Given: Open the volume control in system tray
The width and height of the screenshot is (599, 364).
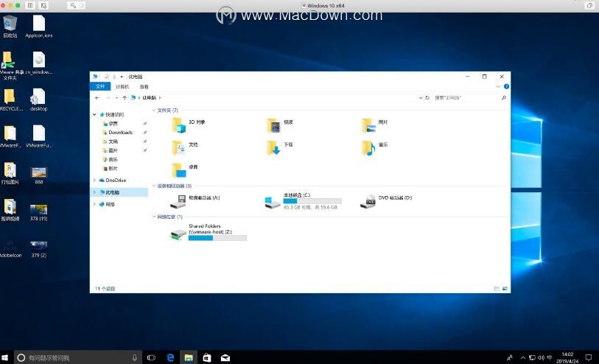Looking at the screenshot, I should pyautogui.click(x=541, y=357).
